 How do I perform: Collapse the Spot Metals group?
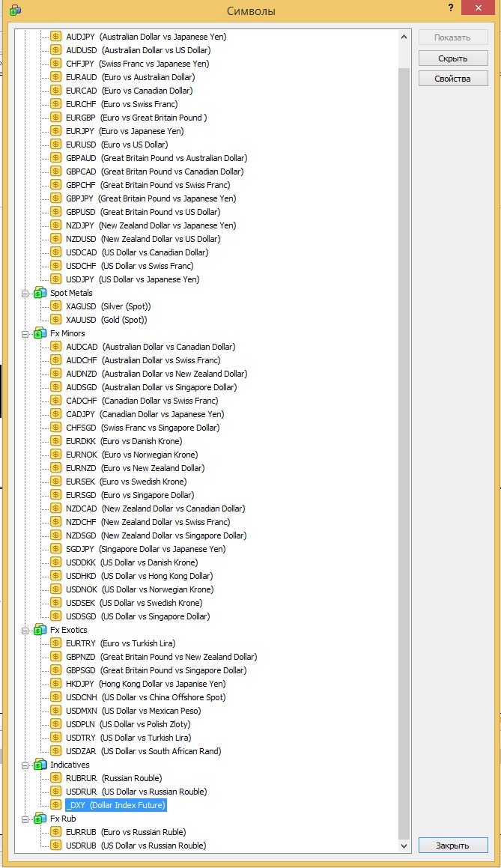[x=25, y=294]
